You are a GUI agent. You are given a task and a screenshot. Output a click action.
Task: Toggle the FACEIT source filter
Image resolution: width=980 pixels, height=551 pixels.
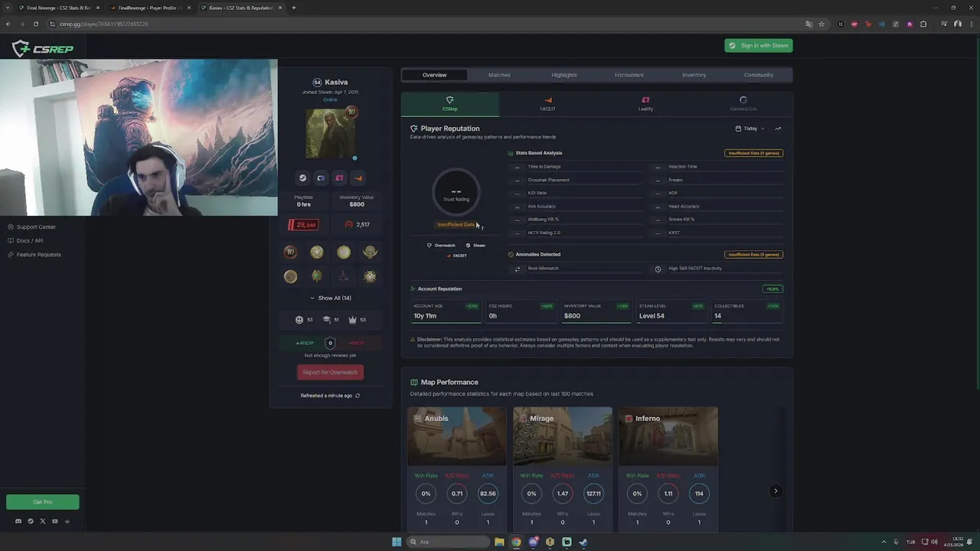[456, 256]
